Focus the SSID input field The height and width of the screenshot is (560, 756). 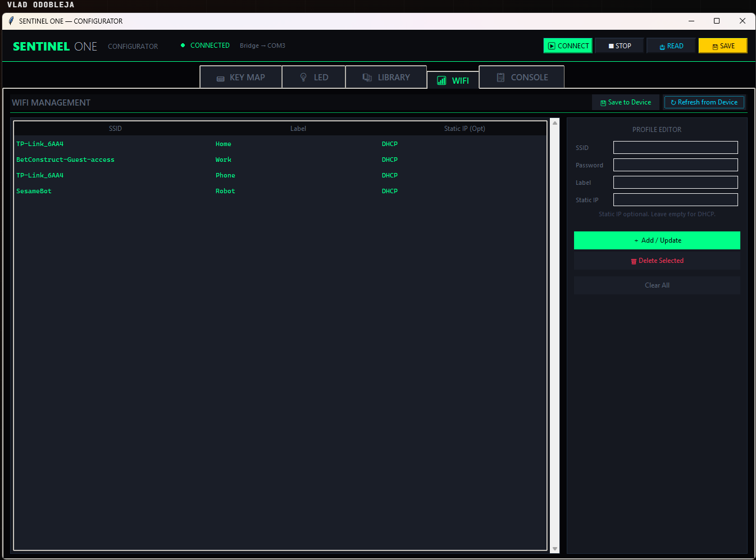point(676,148)
